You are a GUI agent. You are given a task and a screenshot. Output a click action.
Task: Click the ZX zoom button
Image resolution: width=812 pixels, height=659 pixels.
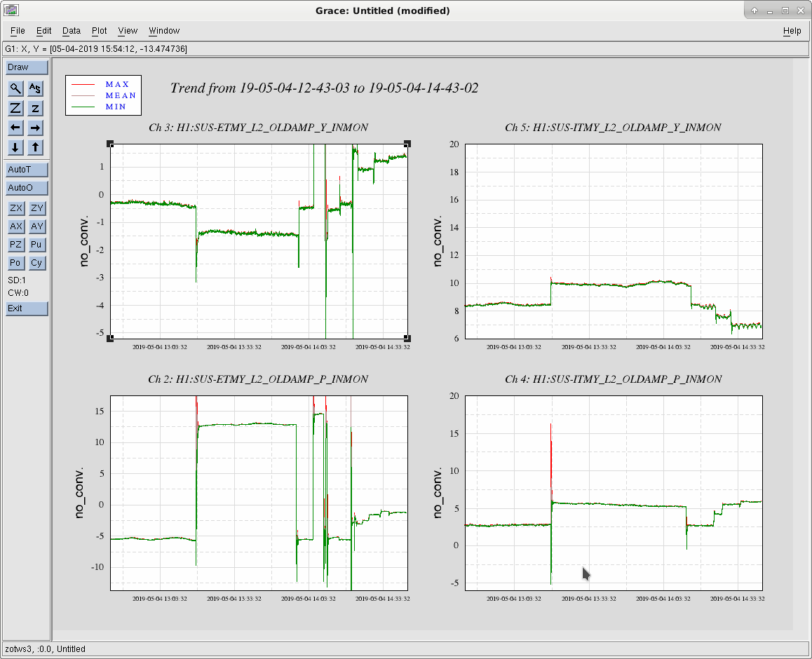(17, 208)
